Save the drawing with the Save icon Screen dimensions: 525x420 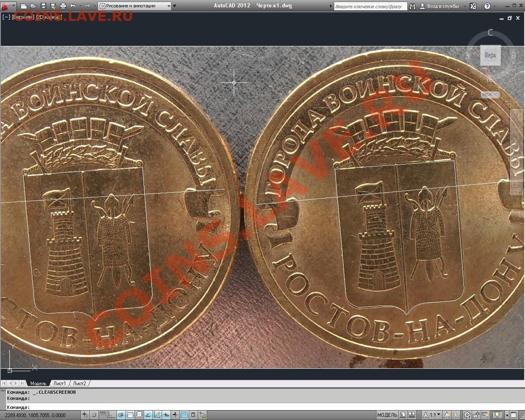(43, 6)
